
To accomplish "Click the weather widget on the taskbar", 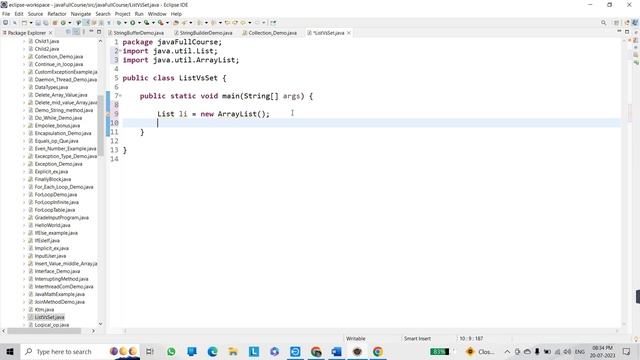I will (480, 351).
